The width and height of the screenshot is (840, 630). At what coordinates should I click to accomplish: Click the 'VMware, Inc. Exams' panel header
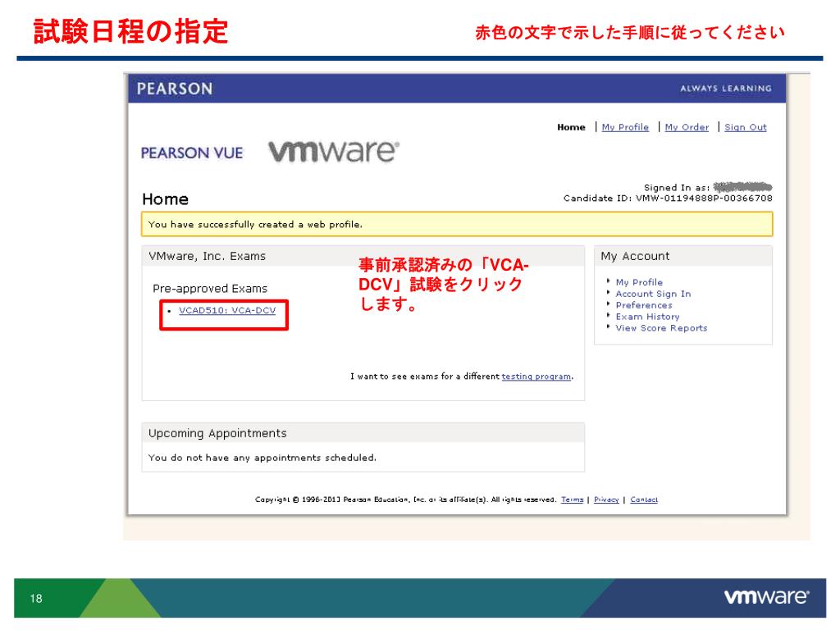pyautogui.click(x=363, y=256)
